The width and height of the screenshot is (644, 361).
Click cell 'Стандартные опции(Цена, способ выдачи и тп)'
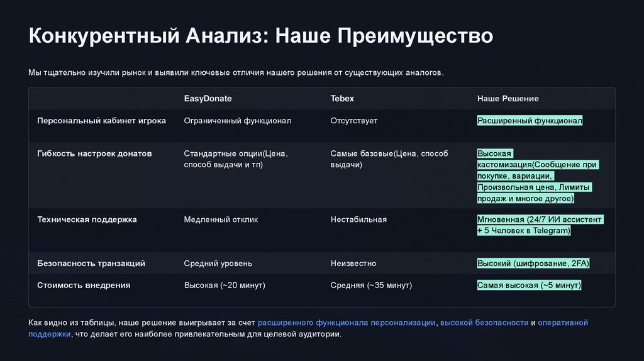click(236, 159)
